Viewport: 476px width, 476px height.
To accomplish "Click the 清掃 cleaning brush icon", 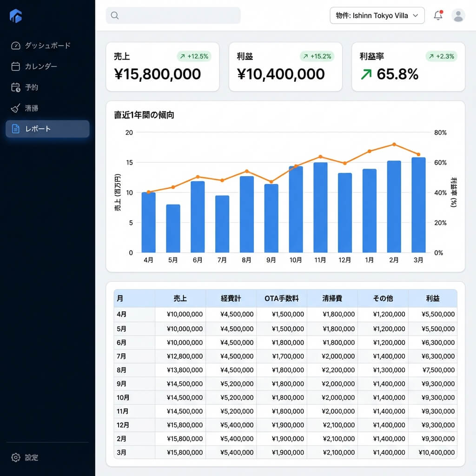I will coord(15,108).
